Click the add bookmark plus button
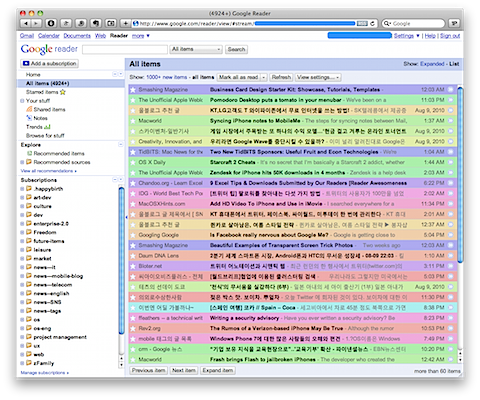 point(125,23)
